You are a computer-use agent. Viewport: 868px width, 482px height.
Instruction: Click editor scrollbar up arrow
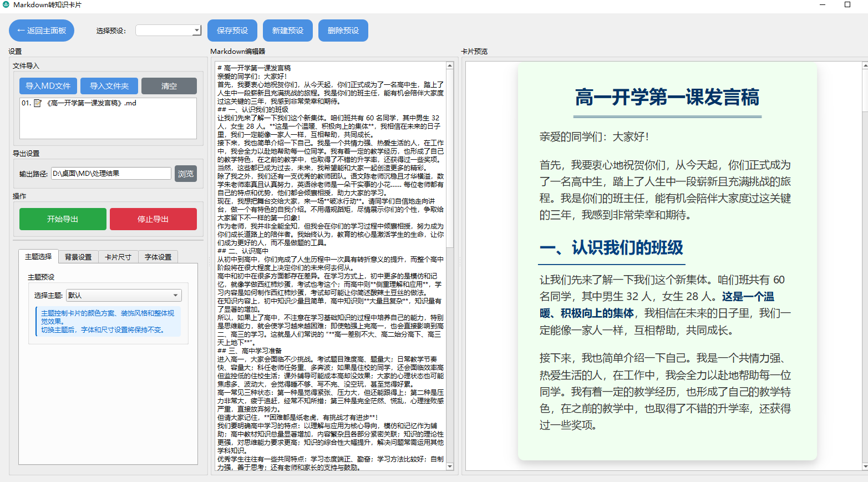point(450,66)
